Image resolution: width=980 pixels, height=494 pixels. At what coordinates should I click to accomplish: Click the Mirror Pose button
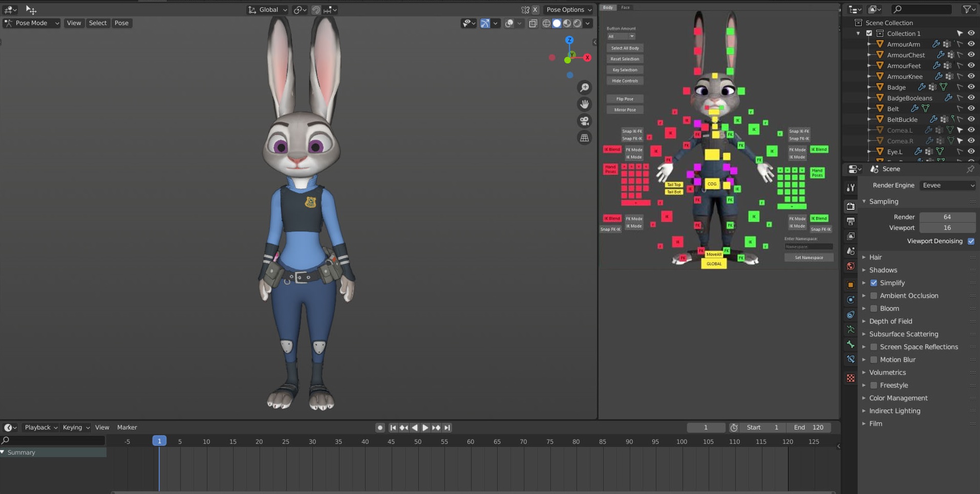coord(625,110)
